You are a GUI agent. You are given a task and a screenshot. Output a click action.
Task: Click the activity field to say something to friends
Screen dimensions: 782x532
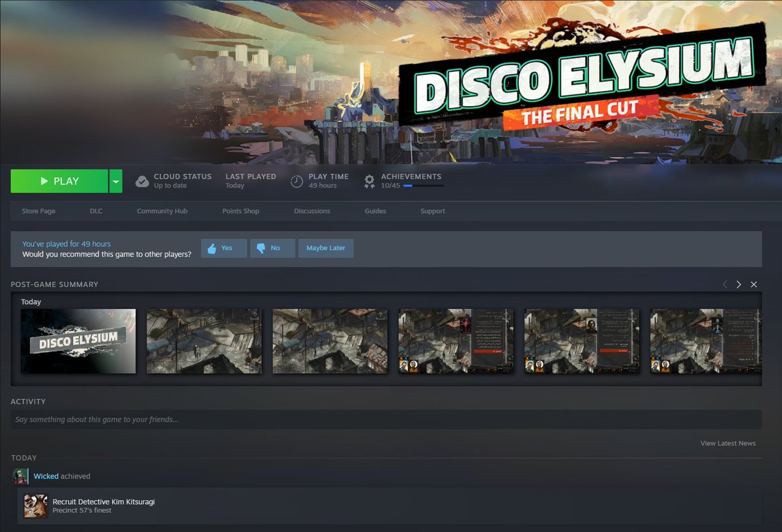click(386, 419)
